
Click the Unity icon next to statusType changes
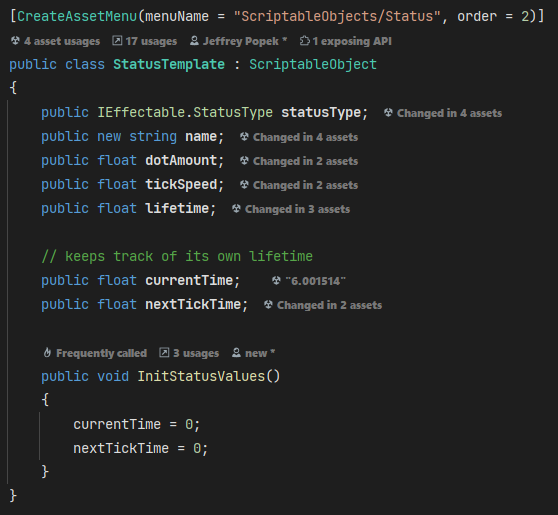(x=388, y=113)
